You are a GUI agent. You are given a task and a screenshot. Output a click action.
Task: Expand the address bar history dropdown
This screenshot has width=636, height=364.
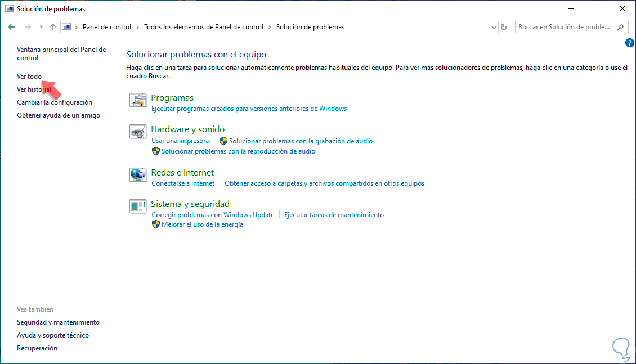[494, 27]
